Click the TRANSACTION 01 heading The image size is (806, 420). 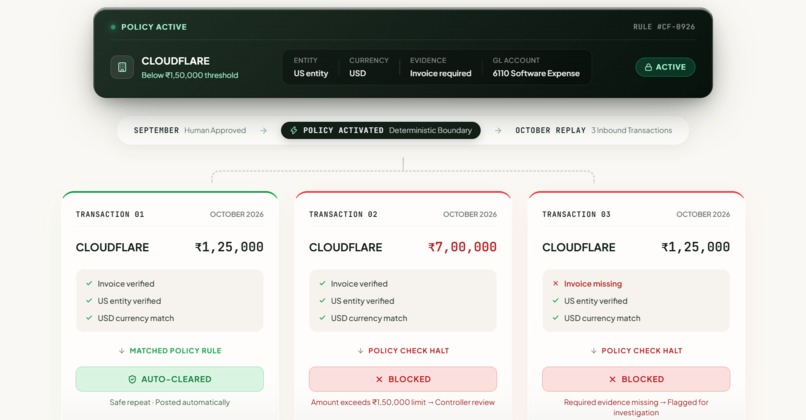110,214
